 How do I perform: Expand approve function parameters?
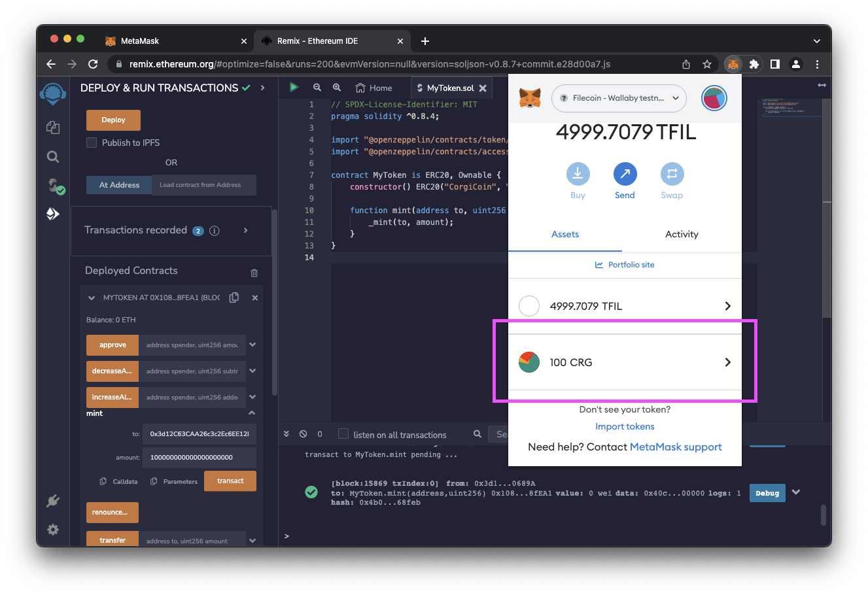[x=252, y=345]
